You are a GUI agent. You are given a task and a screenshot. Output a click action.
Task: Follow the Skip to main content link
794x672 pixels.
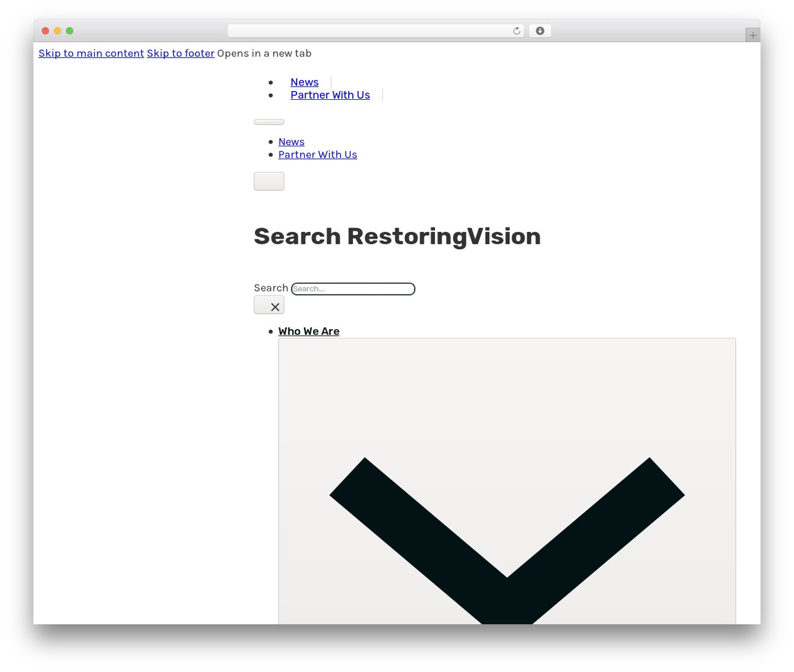91,53
